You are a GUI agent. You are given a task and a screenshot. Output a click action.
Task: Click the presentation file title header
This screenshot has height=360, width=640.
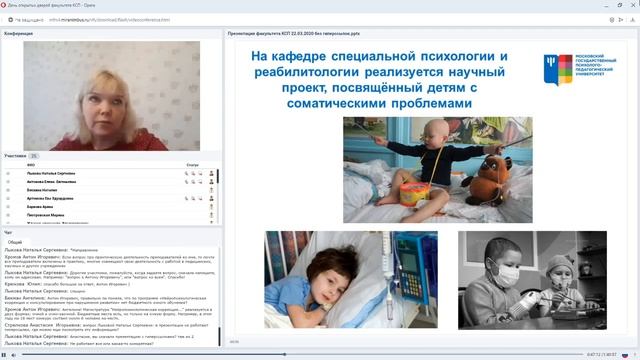pyautogui.click(x=293, y=33)
